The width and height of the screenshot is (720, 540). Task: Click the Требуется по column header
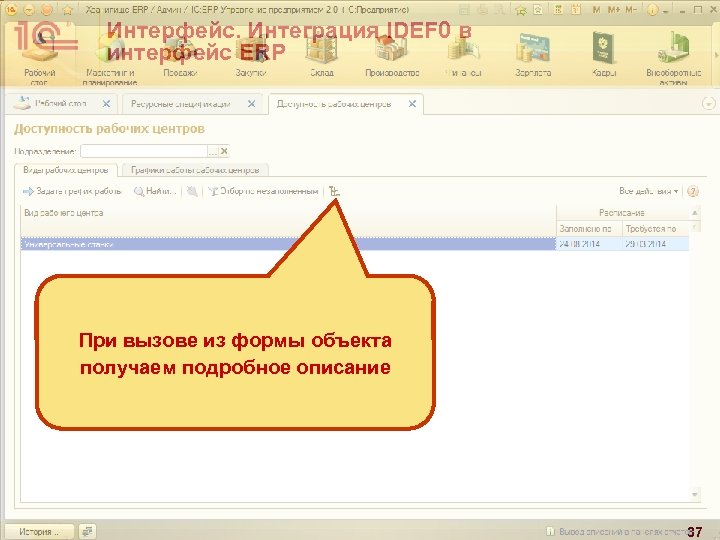pos(655,228)
